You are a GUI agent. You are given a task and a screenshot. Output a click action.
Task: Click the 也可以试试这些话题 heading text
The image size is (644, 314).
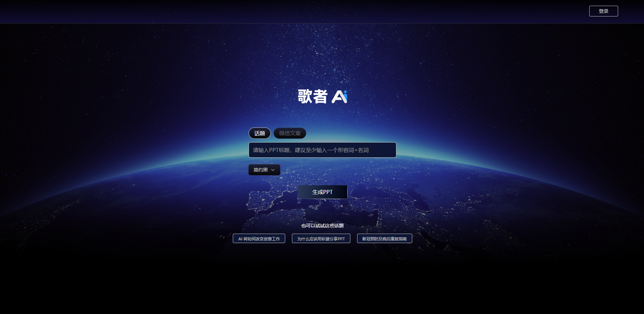point(322,226)
